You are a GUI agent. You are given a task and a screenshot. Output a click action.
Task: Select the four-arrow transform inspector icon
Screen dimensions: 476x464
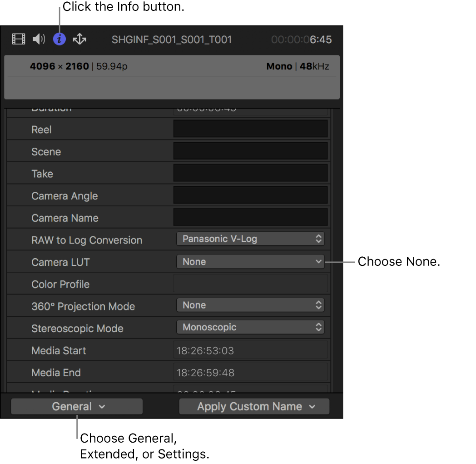(x=79, y=40)
